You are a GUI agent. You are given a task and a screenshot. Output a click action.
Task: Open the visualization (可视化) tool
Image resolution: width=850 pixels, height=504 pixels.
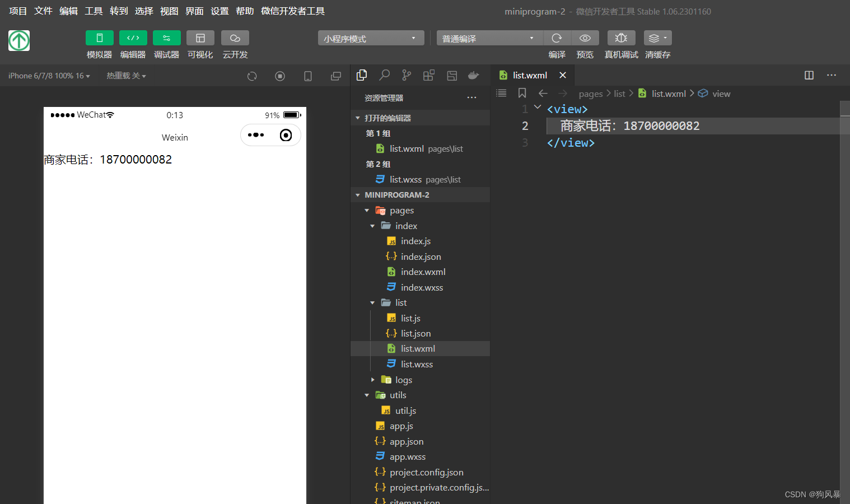[200, 38]
